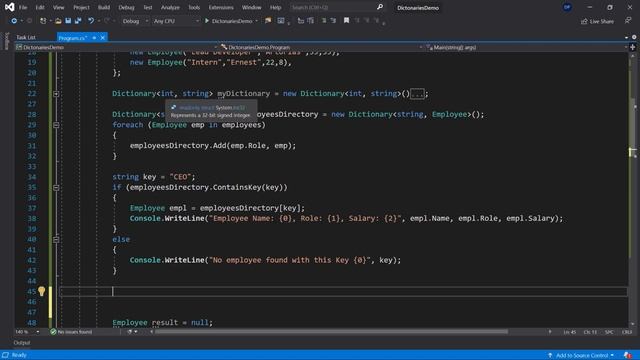This screenshot has height=360, width=640.
Task: Open the Tools menu
Action: [194, 7]
